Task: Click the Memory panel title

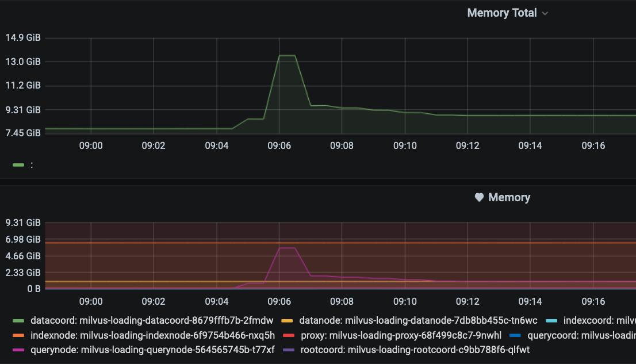Action: (509, 197)
